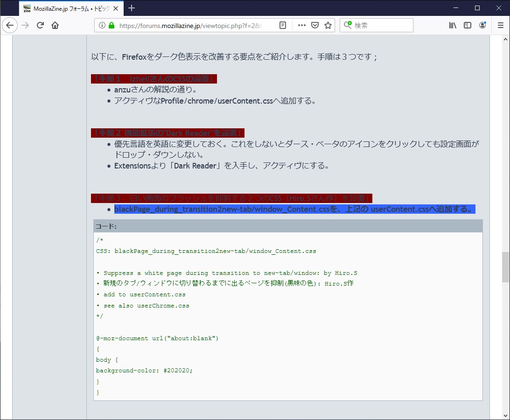Toggle the sidebar panel
510x420 pixels.
[x=467, y=25]
